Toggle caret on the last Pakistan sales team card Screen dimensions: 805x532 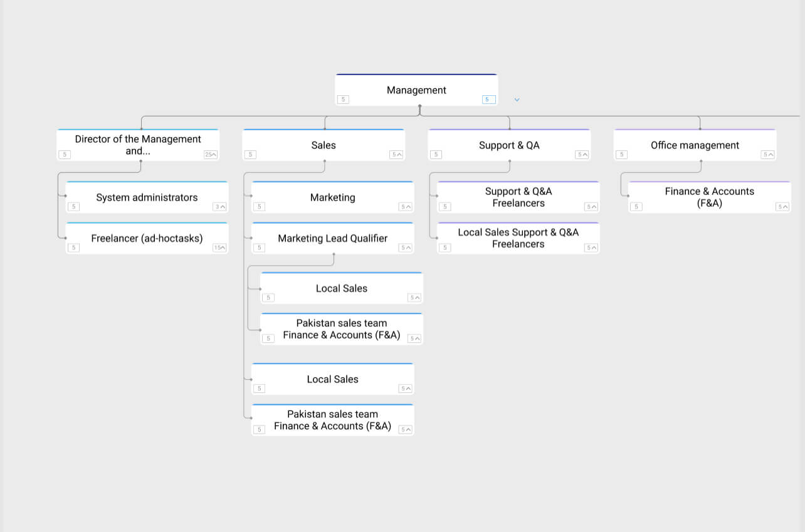(x=406, y=429)
